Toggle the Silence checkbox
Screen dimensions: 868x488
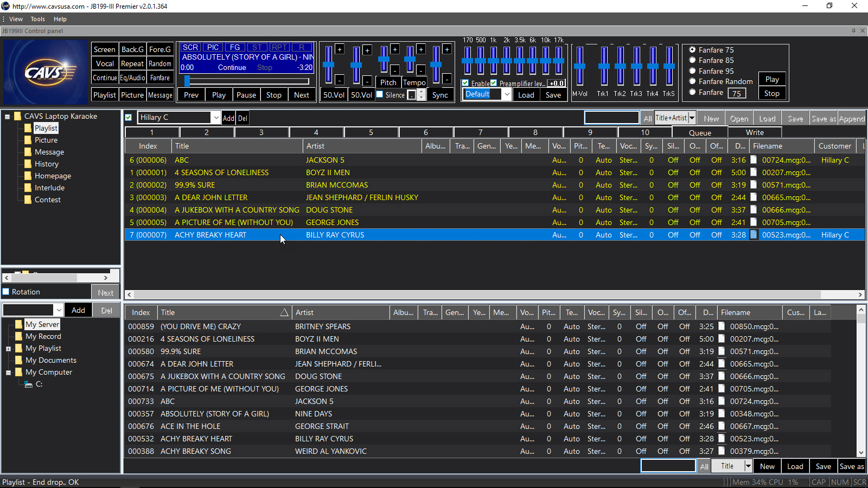(380, 94)
